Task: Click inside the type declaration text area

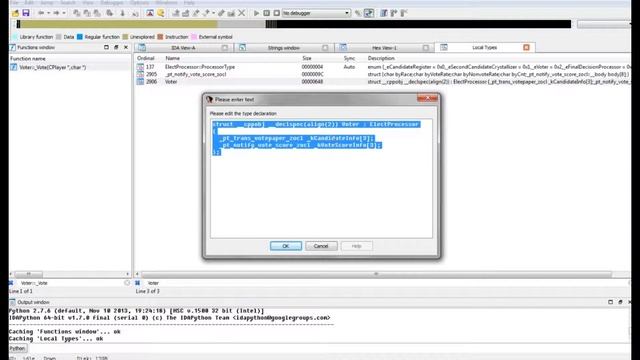Action: pos(321,179)
